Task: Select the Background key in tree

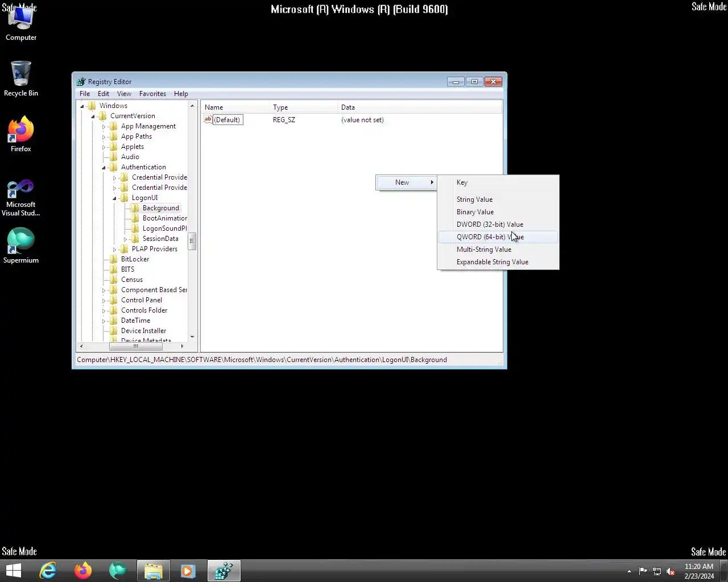Action: point(161,208)
